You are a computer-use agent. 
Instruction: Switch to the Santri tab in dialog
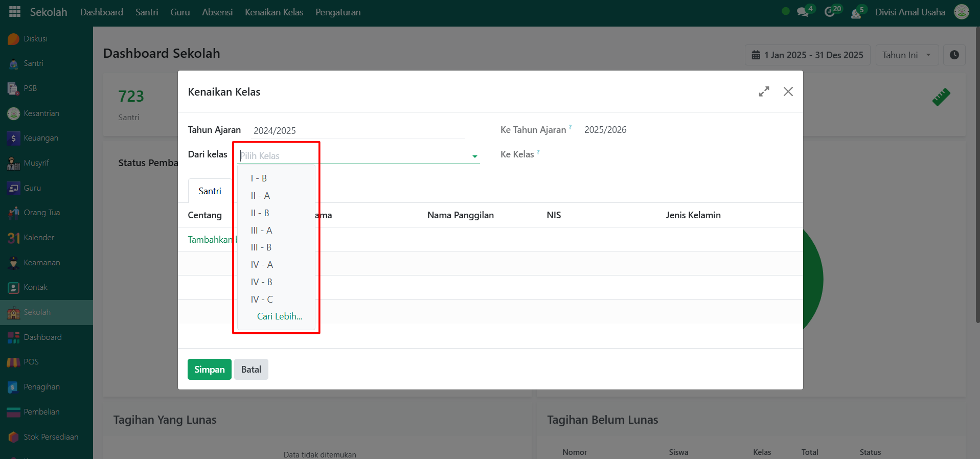coord(210,191)
